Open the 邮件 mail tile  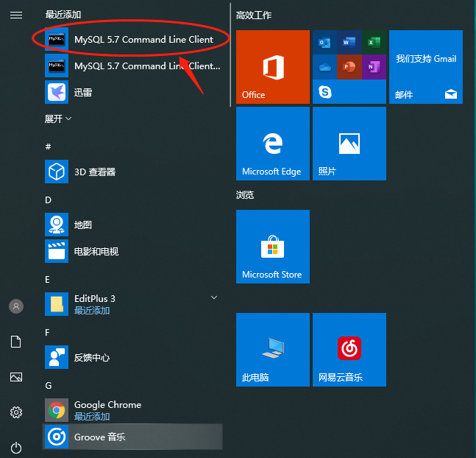click(426, 67)
